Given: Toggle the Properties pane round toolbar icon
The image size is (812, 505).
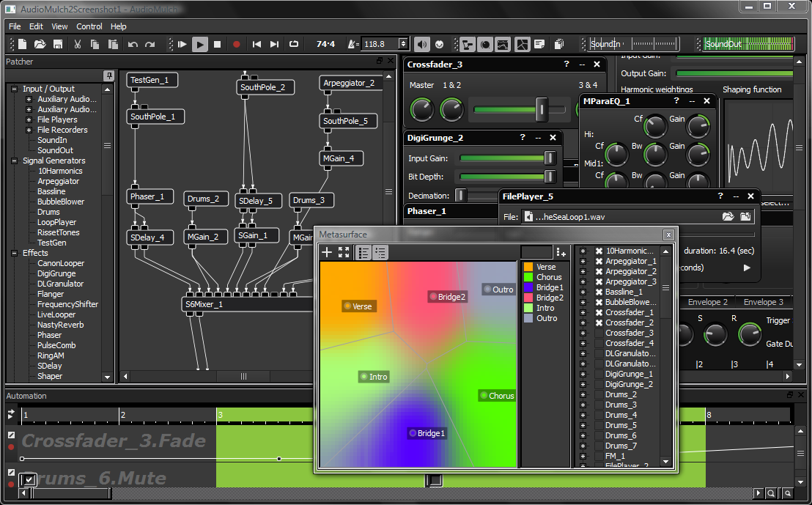Looking at the screenshot, I should click(x=485, y=45).
